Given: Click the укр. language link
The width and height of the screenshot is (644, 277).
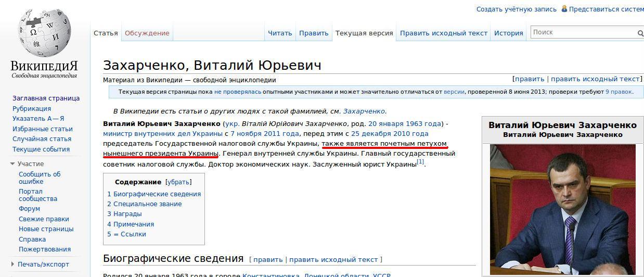Looking at the screenshot, I should coord(233,124).
